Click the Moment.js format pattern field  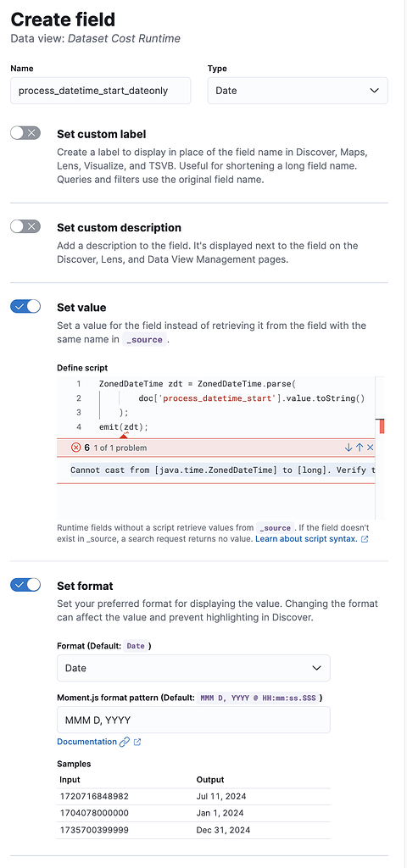point(193,721)
